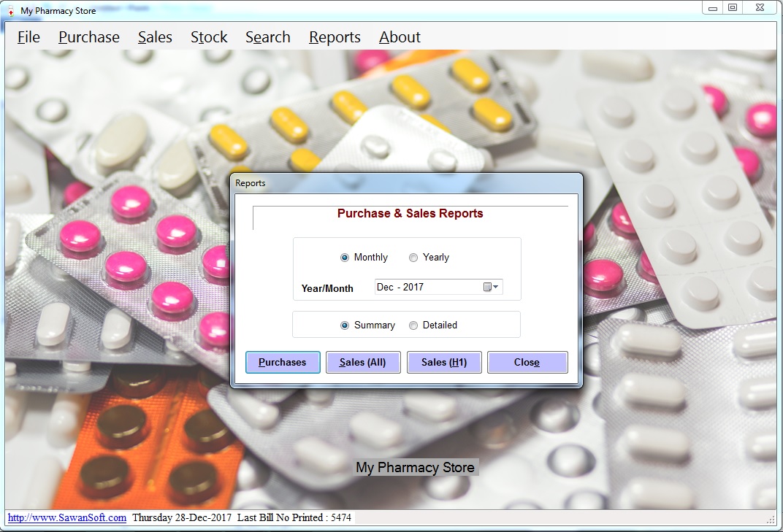
Task: Maximize the My Pharmacy Store window
Action: coord(733,8)
